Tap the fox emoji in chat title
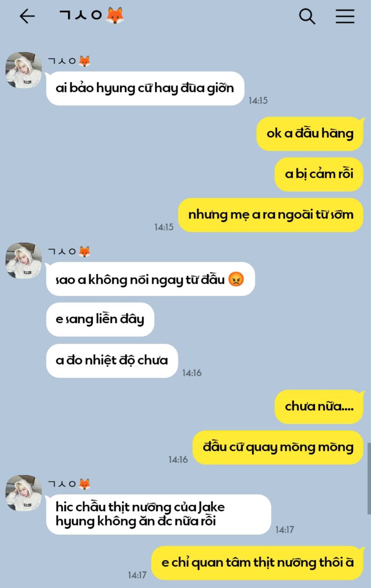This screenshot has width=371, height=588. click(115, 16)
